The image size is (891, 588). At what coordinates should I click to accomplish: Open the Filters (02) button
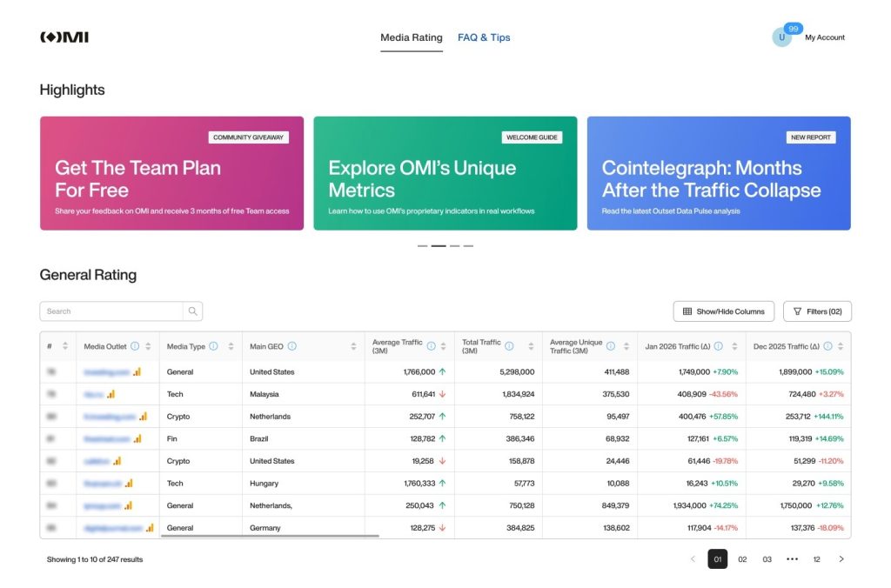point(816,311)
